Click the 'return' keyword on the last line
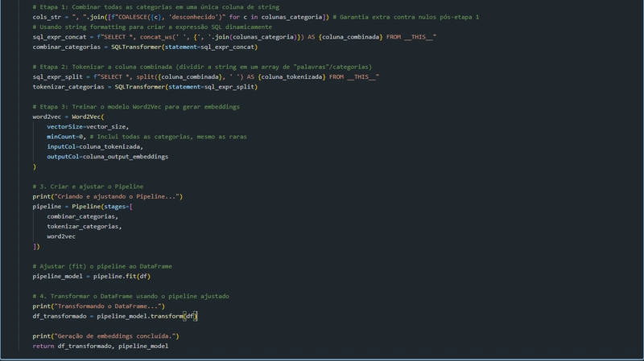The width and height of the screenshot is (644, 361). 43,346
